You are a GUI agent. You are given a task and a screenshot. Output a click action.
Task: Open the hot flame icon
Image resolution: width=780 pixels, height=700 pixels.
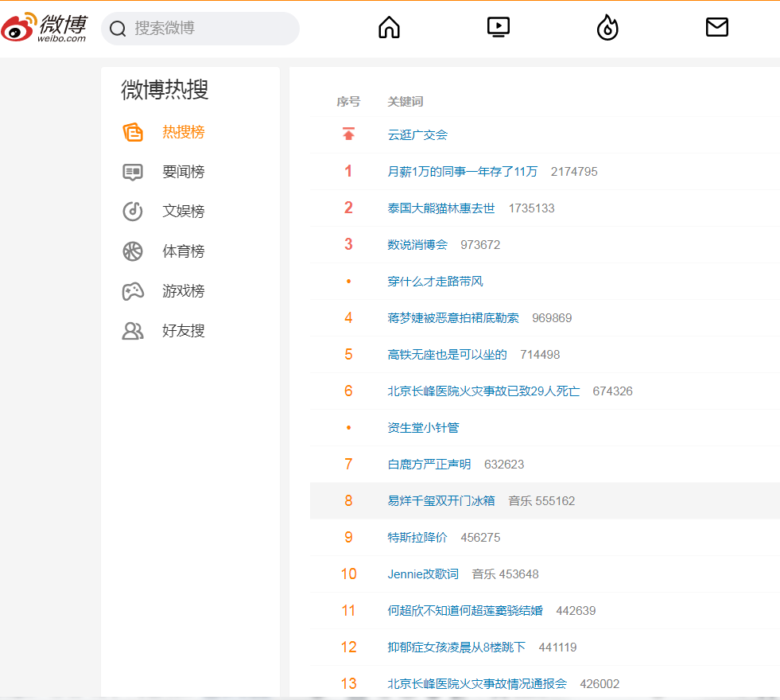pos(607,27)
